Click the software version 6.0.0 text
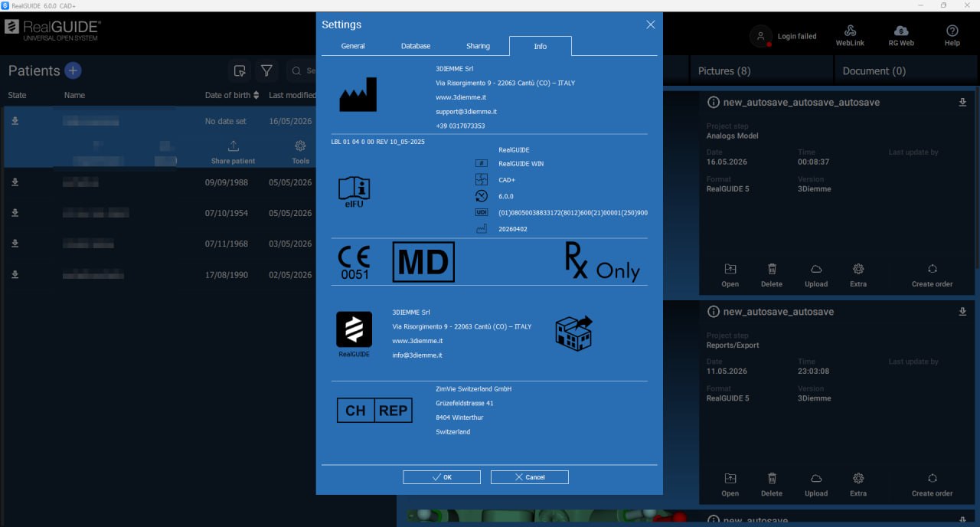The width and height of the screenshot is (980, 527). pyautogui.click(x=506, y=197)
